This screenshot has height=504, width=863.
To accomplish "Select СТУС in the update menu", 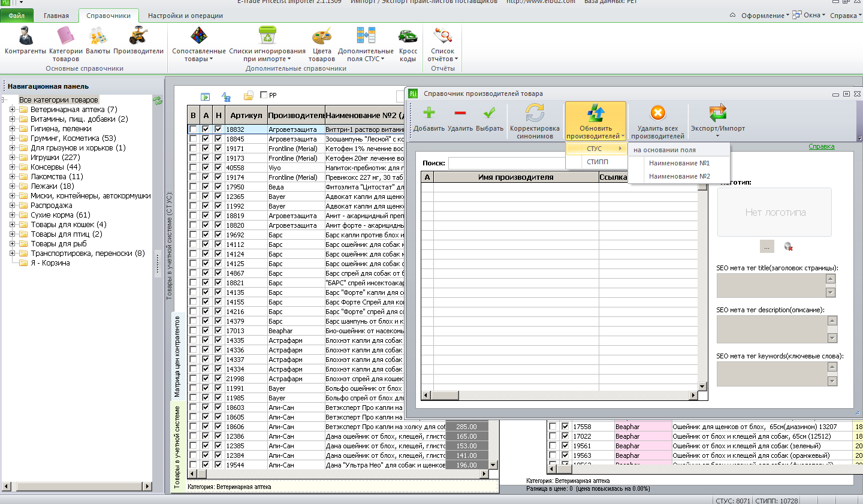I will click(597, 149).
